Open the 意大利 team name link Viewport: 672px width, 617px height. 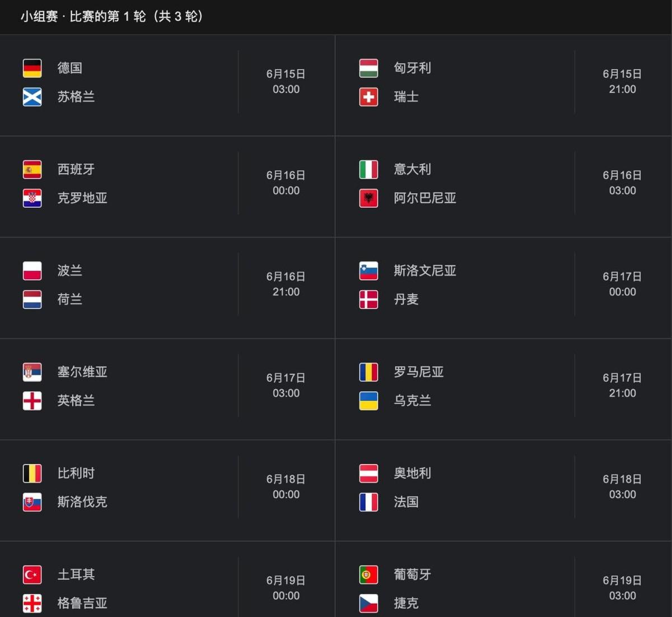tap(413, 169)
